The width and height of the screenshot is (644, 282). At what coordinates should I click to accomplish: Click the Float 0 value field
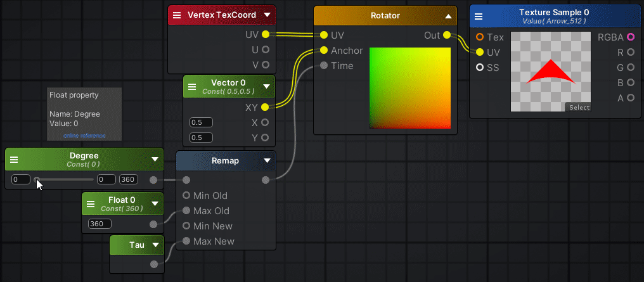coord(100,224)
